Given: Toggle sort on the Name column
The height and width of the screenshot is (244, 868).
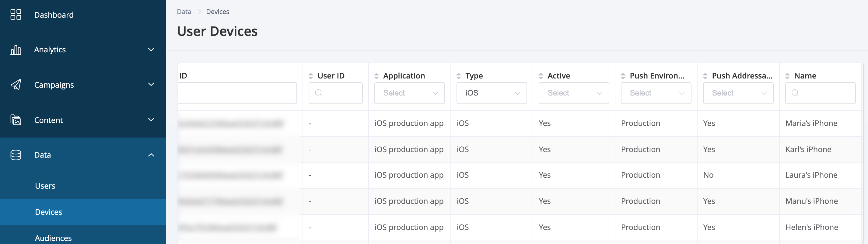Looking at the screenshot, I should 787,76.
